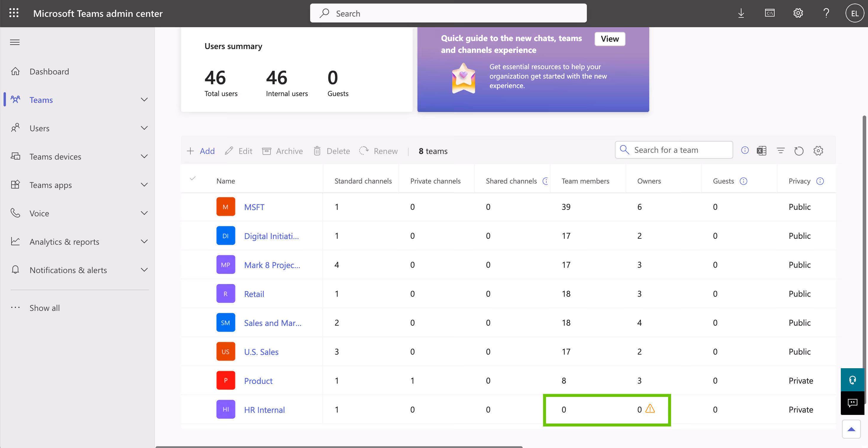This screenshot has height=448, width=868.
Task: Open the Voice section via phone icon
Action: pyautogui.click(x=15, y=213)
